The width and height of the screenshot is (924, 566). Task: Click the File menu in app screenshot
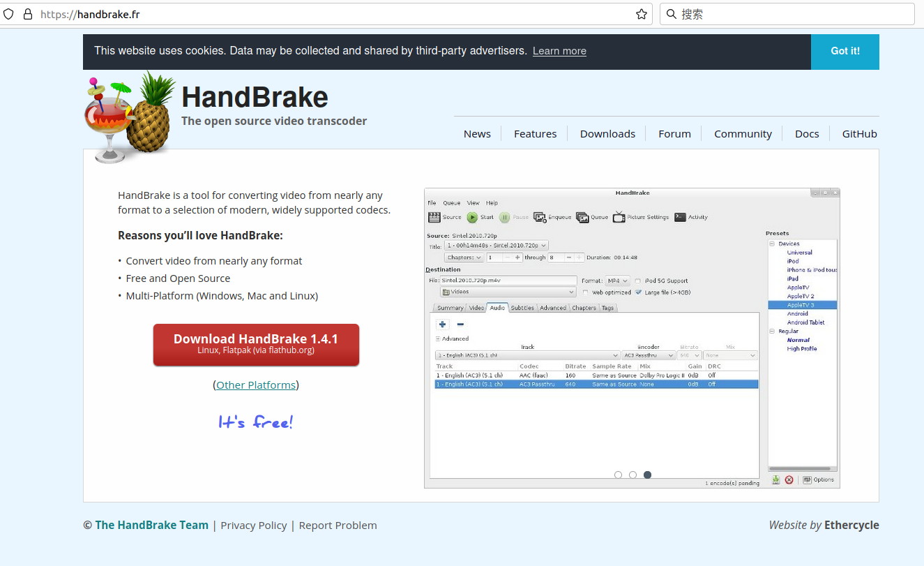(x=432, y=203)
